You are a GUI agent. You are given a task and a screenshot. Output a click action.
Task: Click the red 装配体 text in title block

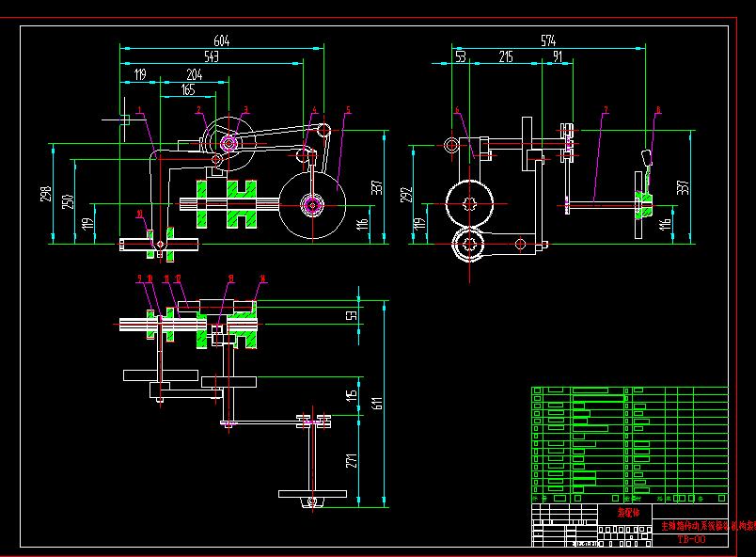pos(628,513)
